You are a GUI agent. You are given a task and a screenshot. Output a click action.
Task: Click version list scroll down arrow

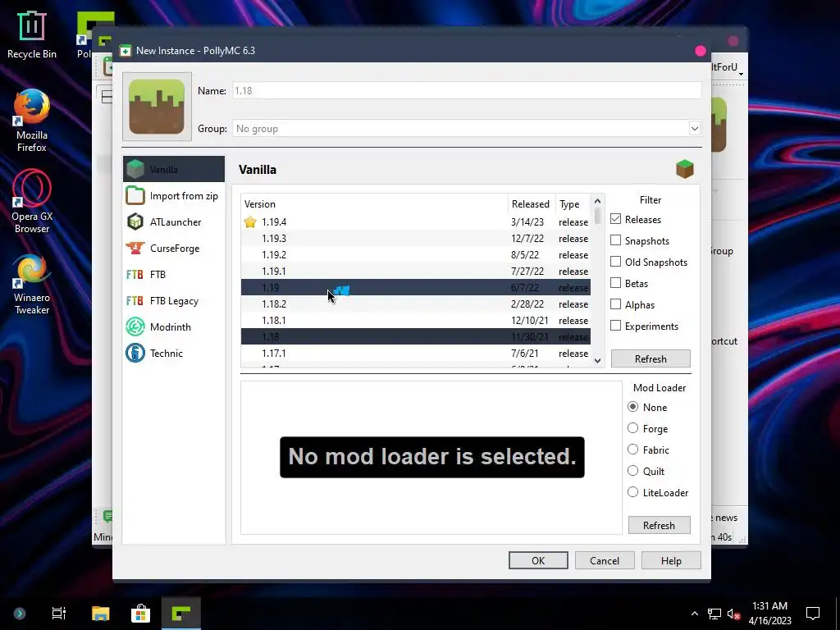(x=597, y=361)
